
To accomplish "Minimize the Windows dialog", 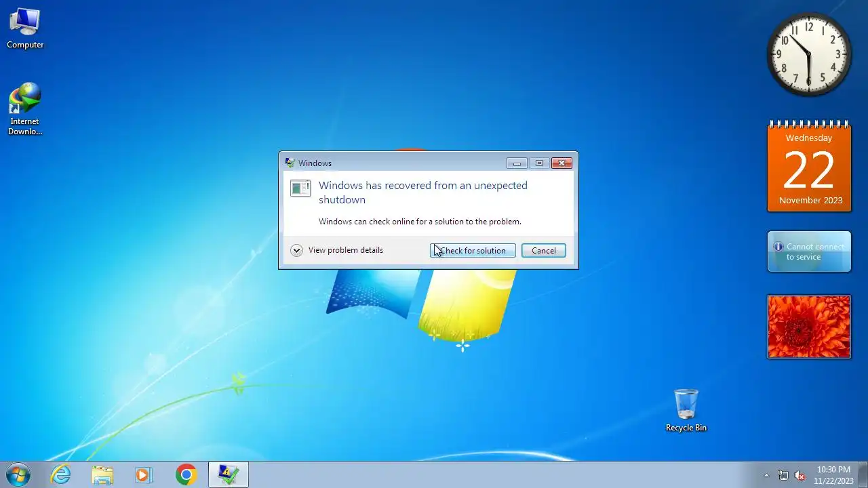I will point(517,163).
